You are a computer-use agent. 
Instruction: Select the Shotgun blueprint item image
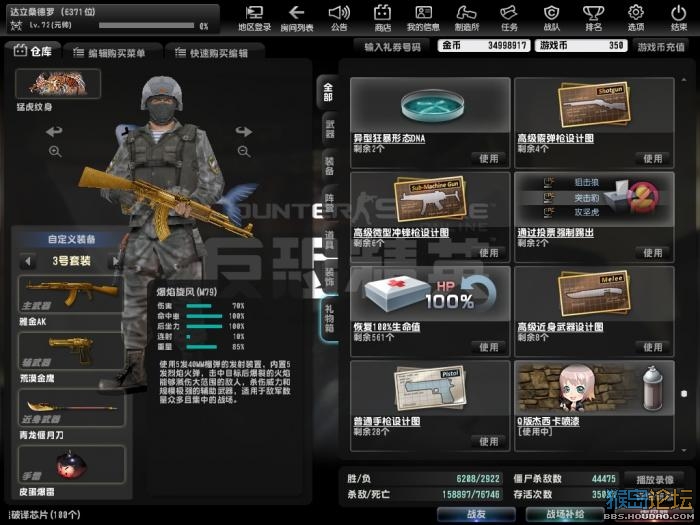tap(594, 105)
